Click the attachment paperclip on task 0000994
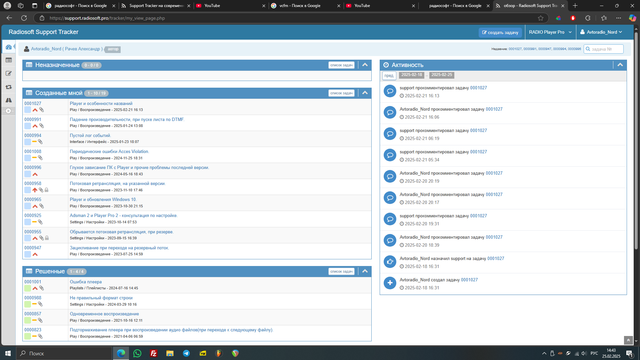Viewport: 640px width, 360px height. [x=40, y=142]
